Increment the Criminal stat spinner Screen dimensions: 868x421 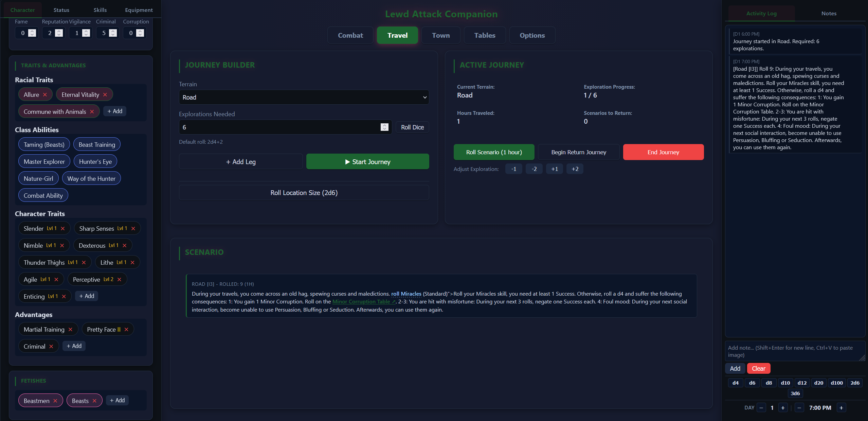pos(113,31)
